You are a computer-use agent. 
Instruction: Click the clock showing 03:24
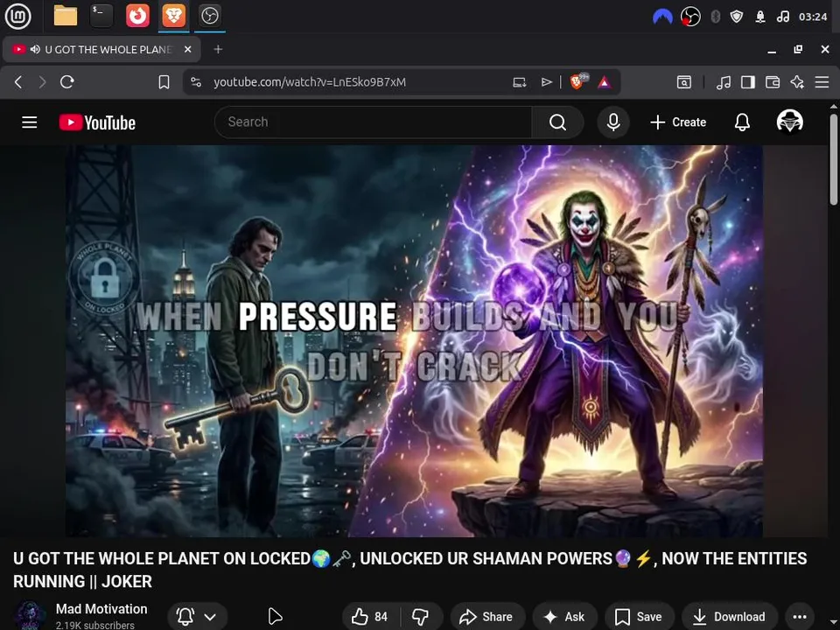[813, 17]
